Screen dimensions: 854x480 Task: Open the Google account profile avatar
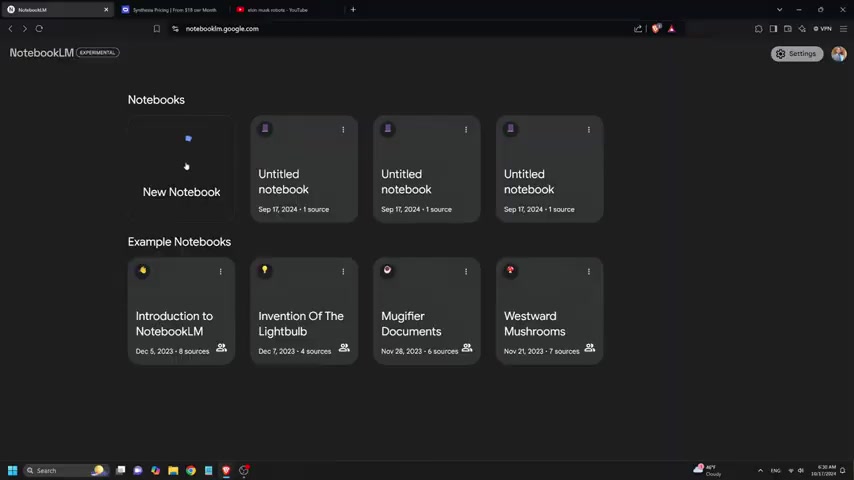pos(839,53)
